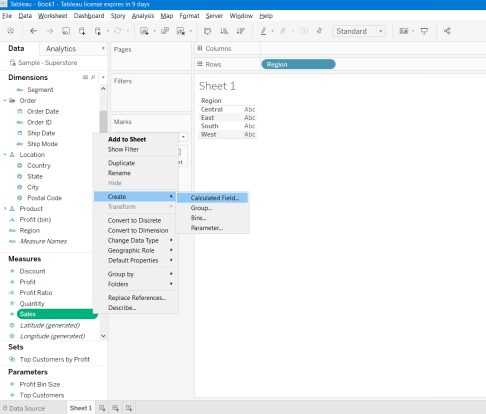Image resolution: width=486 pixels, height=414 pixels.
Task: Select the Profit Ratio measure
Action: [x=36, y=293]
